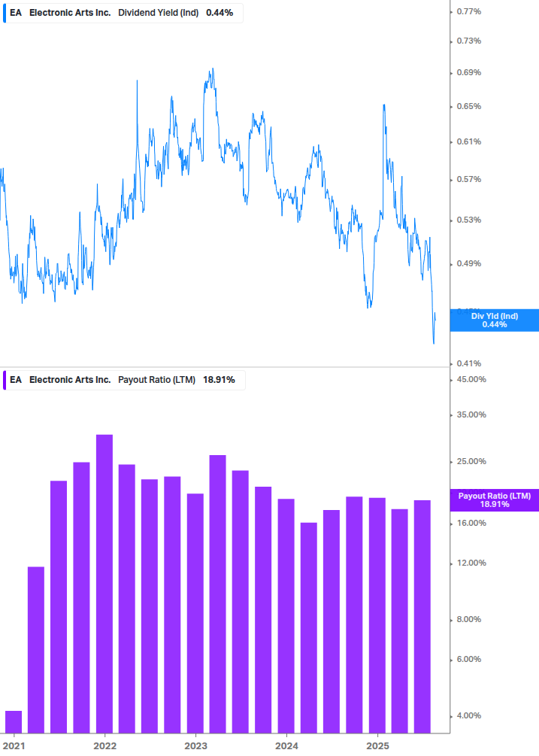Click the 8.00% label on the payout axis
The height and width of the screenshot is (756, 539).
(468, 620)
